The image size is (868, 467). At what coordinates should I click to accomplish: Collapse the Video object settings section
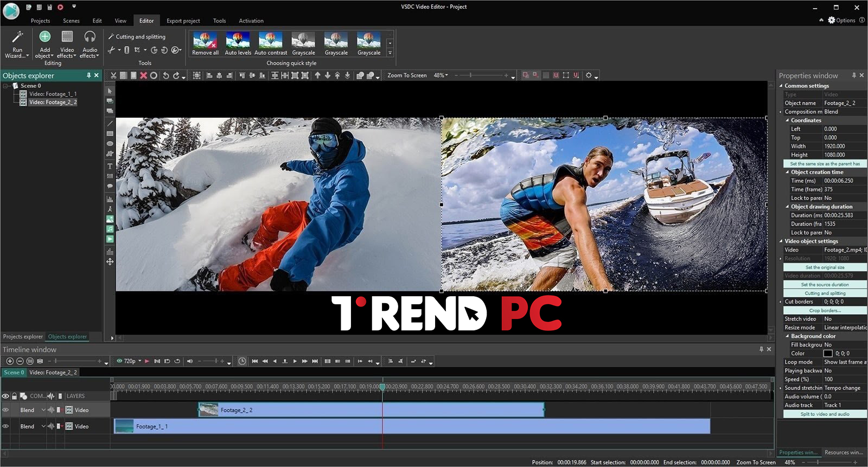(x=781, y=241)
